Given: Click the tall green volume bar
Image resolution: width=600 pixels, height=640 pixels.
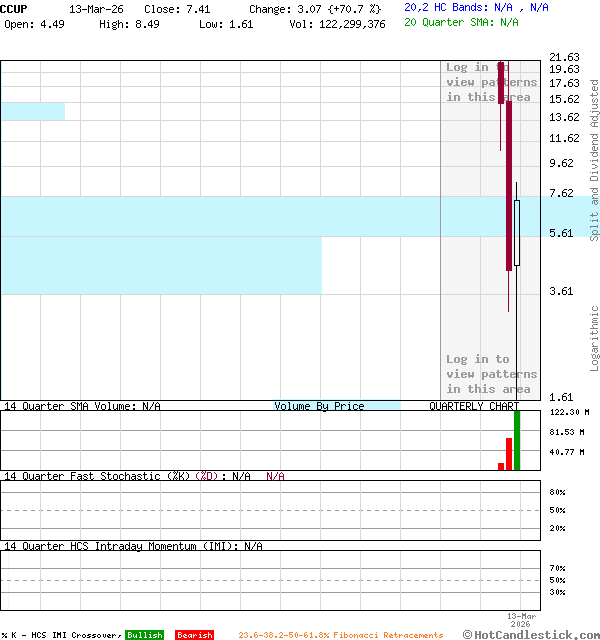Looking at the screenshot, I should [517, 440].
